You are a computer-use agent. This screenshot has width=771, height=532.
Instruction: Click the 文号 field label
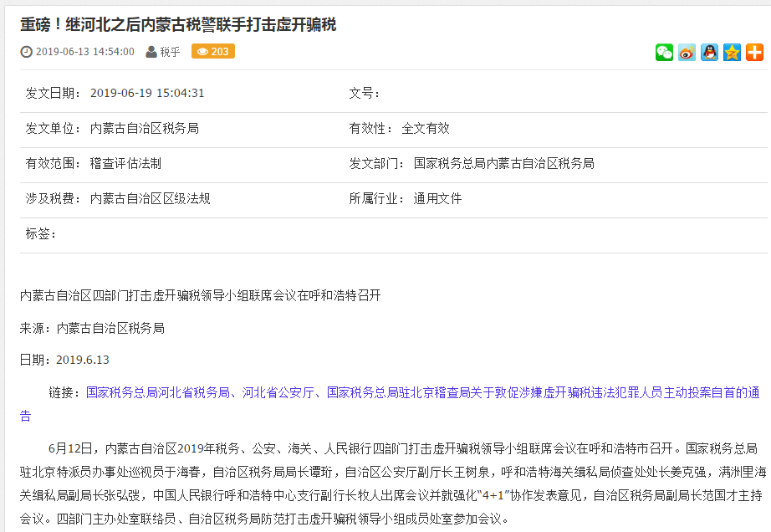(364, 93)
